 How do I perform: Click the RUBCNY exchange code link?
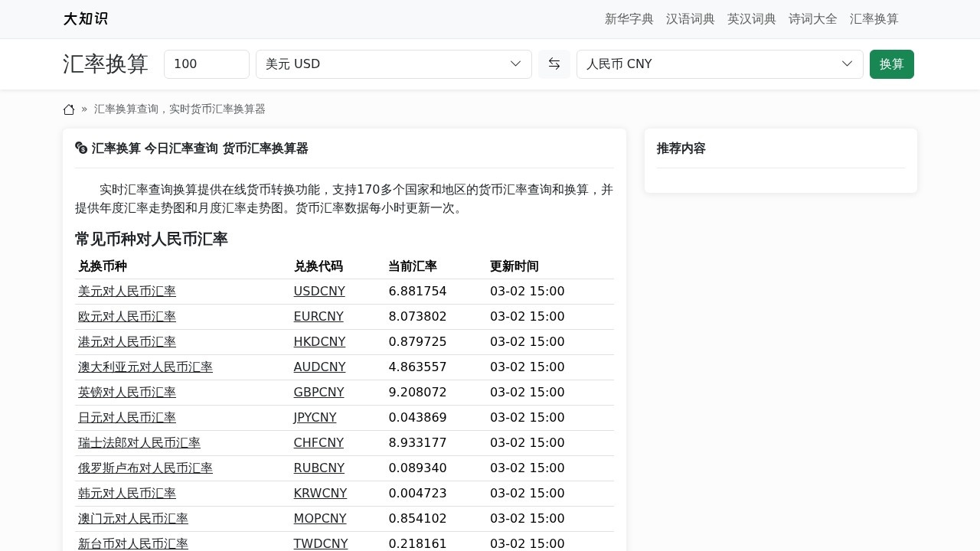click(x=318, y=468)
